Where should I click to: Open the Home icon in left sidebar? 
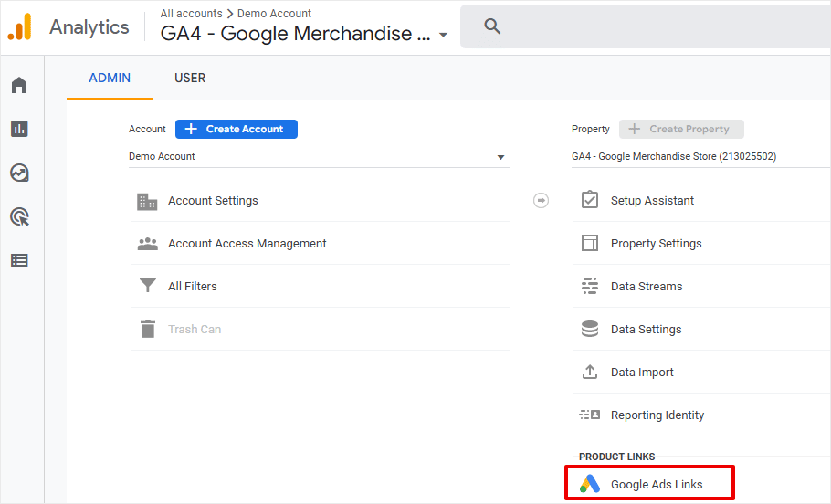pyautogui.click(x=19, y=85)
